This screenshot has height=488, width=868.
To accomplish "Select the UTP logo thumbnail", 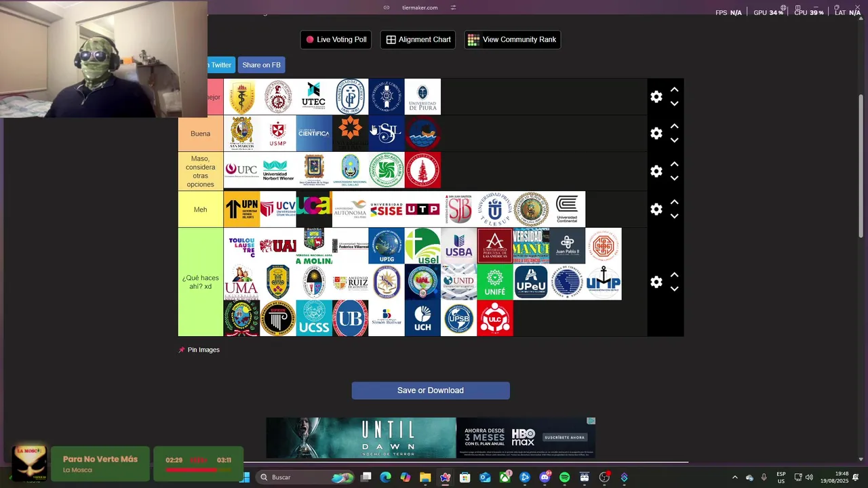I will [x=422, y=209].
